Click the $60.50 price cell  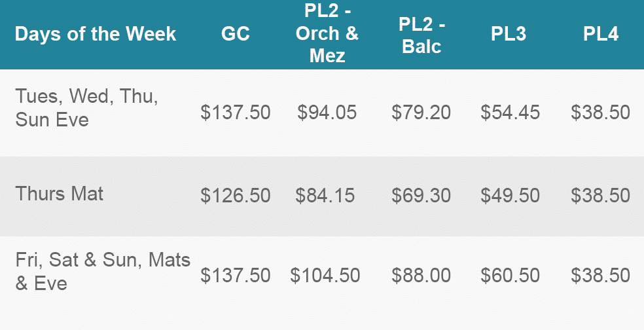pos(510,276)
